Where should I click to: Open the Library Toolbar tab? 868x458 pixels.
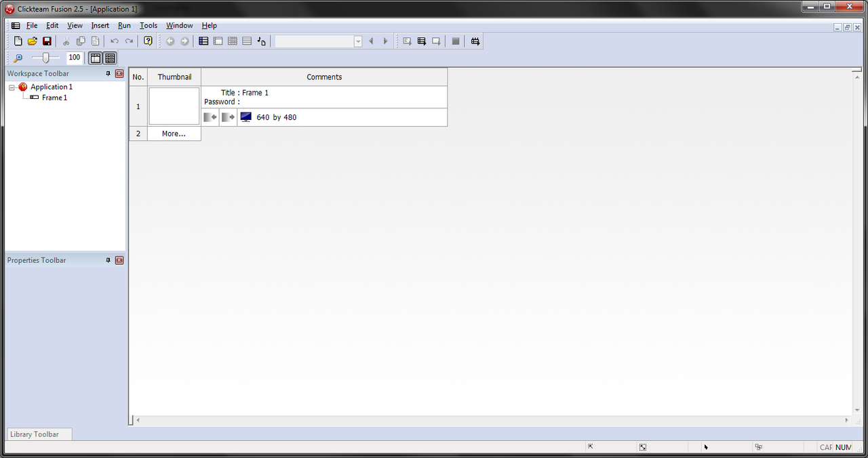[35, 434]
